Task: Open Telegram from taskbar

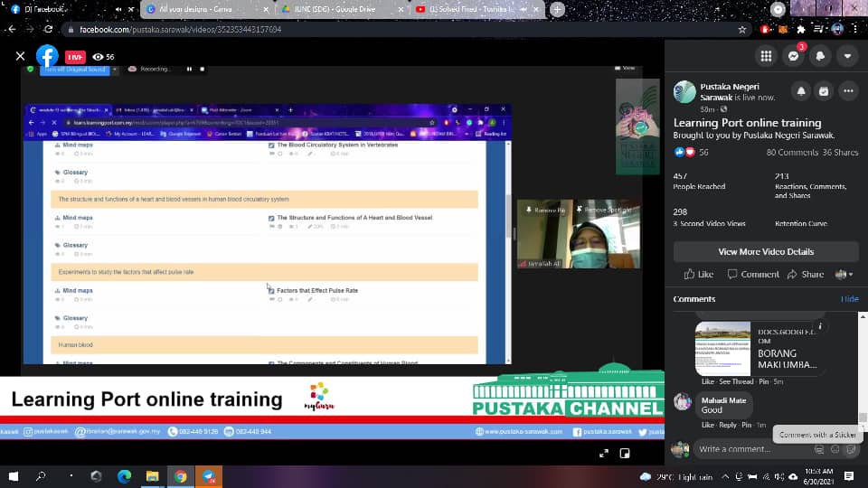Action: (x=209, y=476)
